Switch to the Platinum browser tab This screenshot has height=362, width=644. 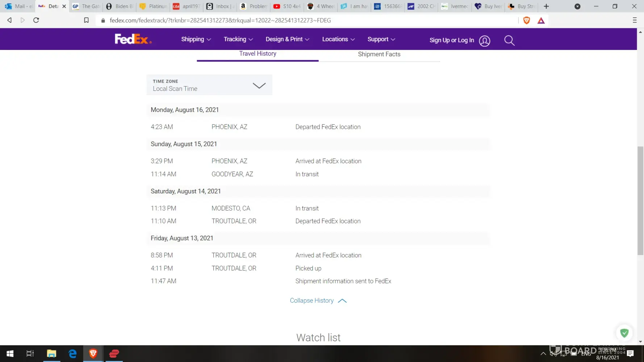(x=153, y=6)
